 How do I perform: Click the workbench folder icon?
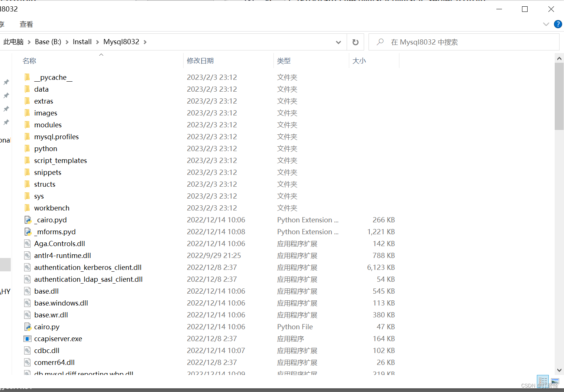click(x=27, y=208)
